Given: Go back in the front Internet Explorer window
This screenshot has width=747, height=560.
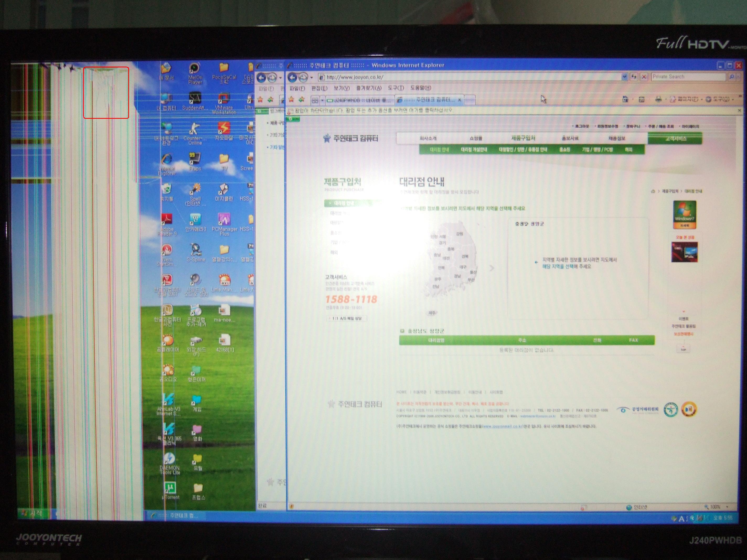Looking at the screenshot, I should tap(292, 78).
